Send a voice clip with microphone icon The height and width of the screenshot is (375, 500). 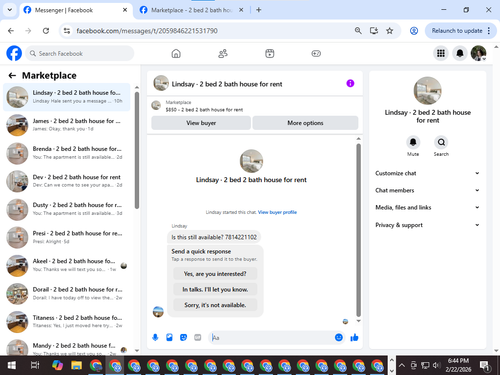tap(155, 338)
